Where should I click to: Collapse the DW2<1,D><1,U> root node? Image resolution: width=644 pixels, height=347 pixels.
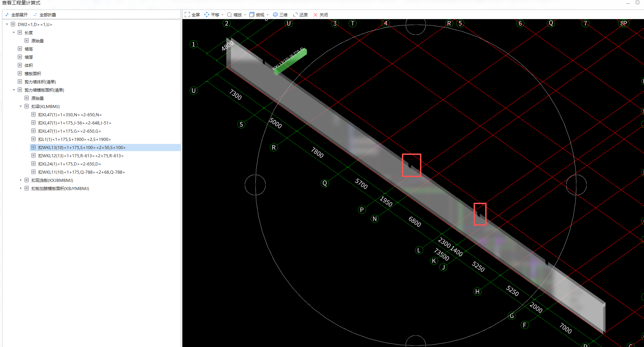coord(7,24)
